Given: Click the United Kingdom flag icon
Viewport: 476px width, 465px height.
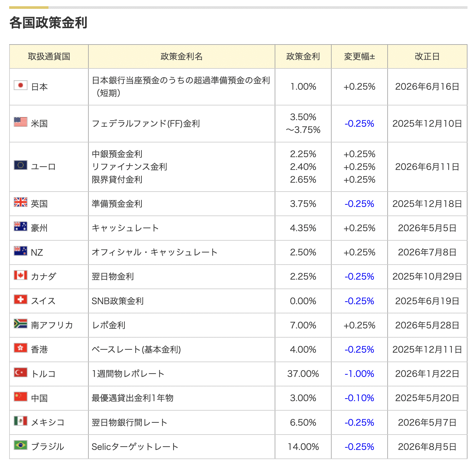Looking at the screenshot, I should point(21,202).
